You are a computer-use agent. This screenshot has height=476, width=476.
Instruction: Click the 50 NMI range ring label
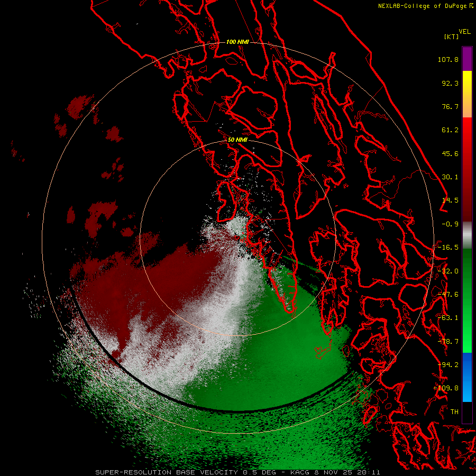point(237,140)
